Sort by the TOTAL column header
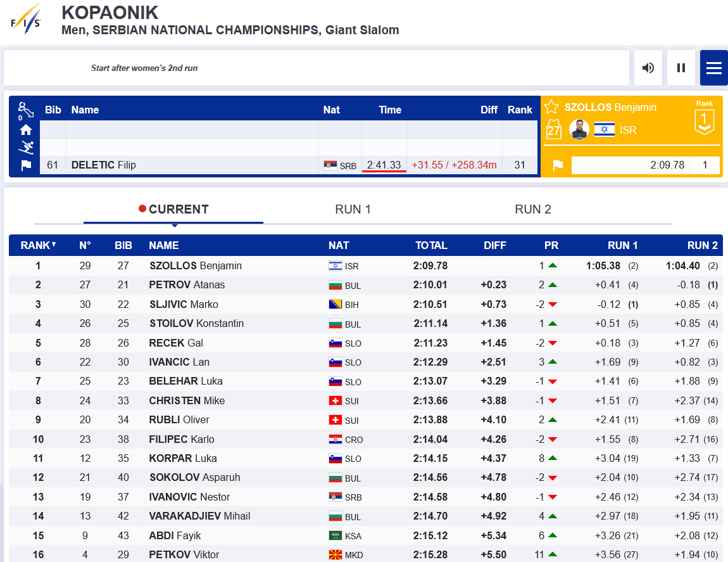This screenshot has width=728, height=562. [x=431, y=245]
